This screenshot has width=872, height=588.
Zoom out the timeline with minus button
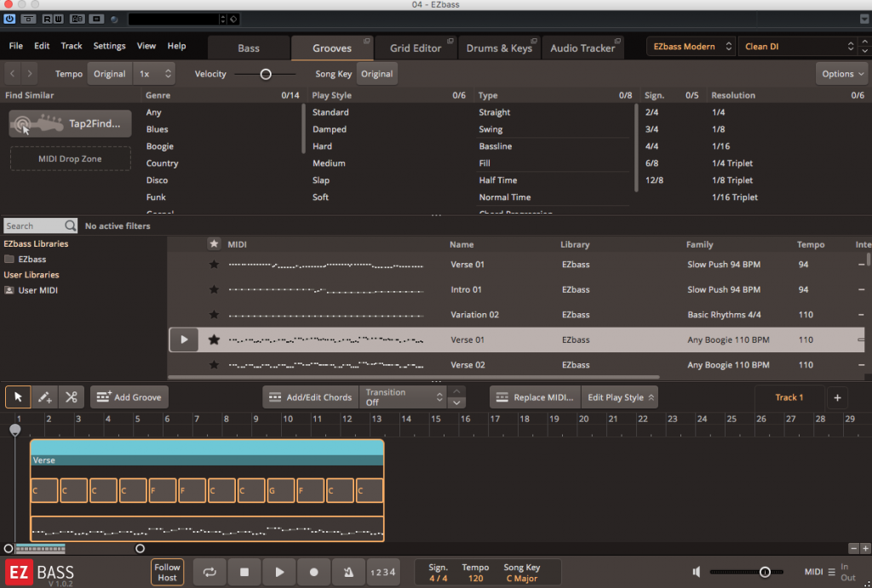pyautogui.click(x=853, y=549)
